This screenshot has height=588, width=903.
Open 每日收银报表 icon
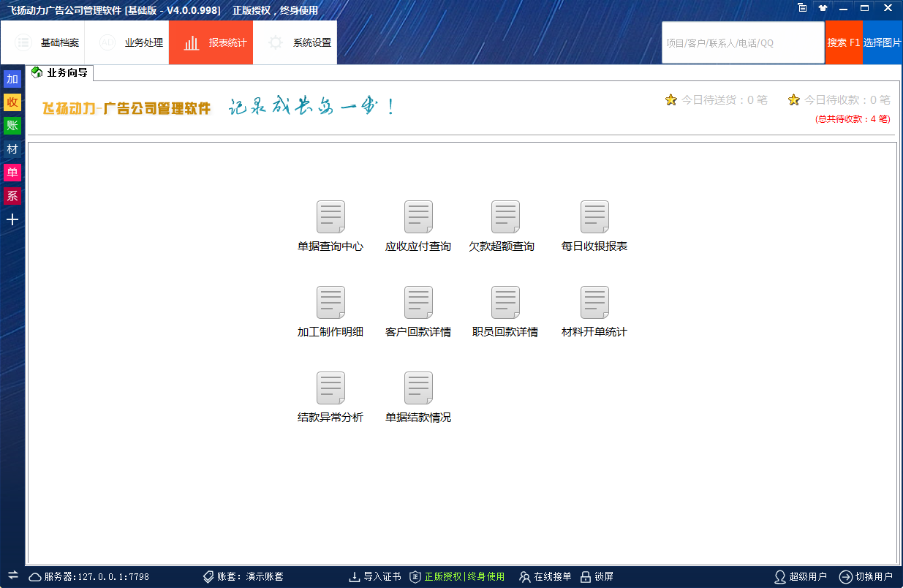[x=594, y=218]
